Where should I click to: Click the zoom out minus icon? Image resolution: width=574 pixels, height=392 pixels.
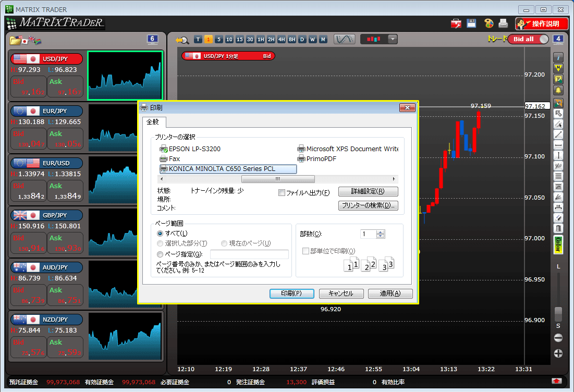[x=558, y=338]
